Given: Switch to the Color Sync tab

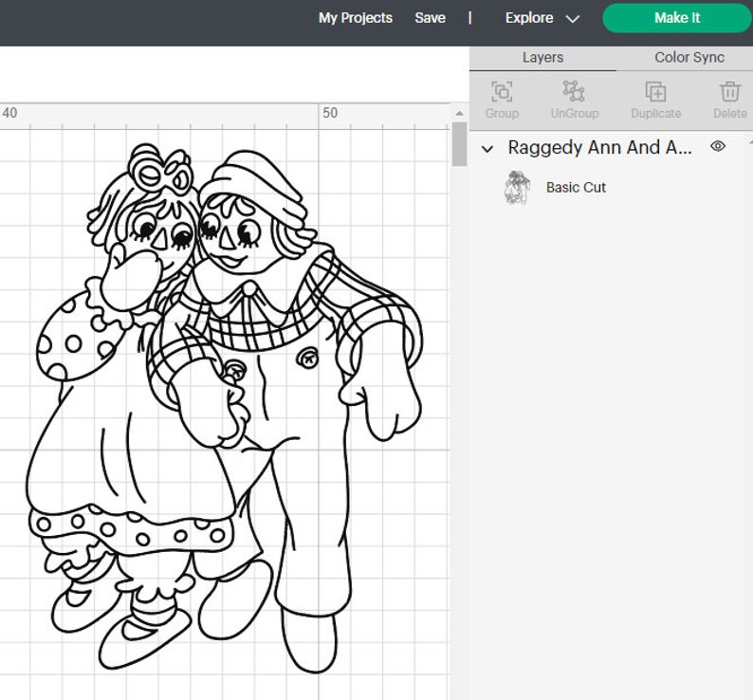Looking at the screenshot, I should 689,58.
